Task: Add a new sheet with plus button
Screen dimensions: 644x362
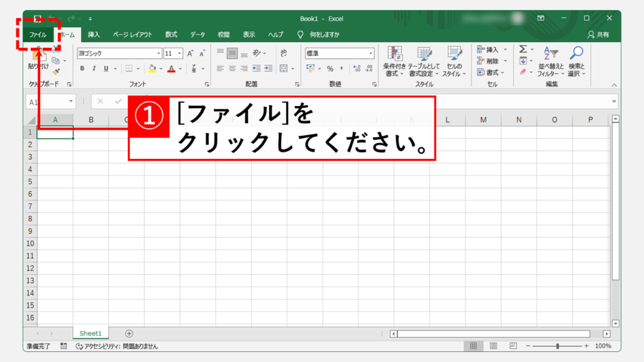Action: click(x=129, y=333)
